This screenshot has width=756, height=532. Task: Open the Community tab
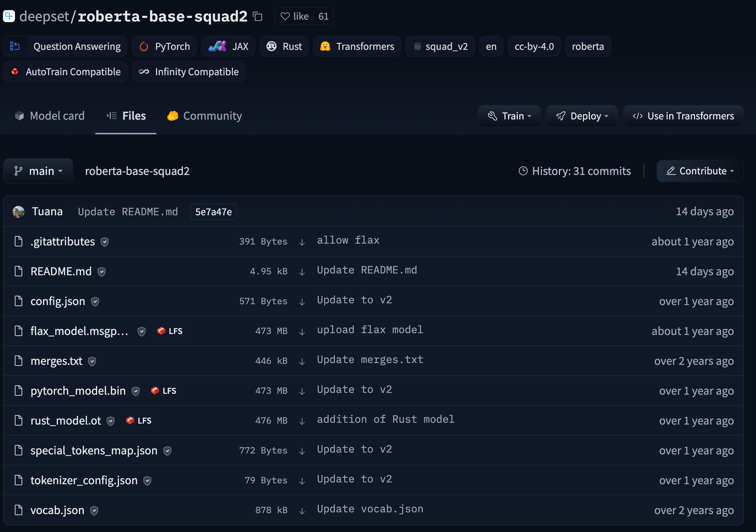tap(204, 116)
